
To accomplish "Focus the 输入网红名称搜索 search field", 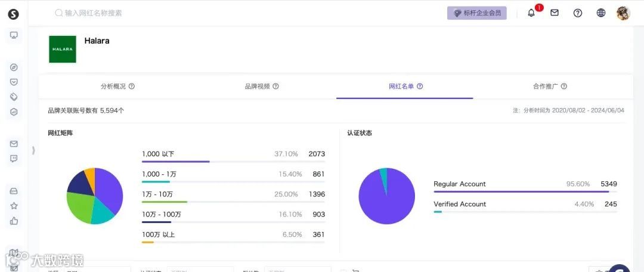I will pos(93,13).
